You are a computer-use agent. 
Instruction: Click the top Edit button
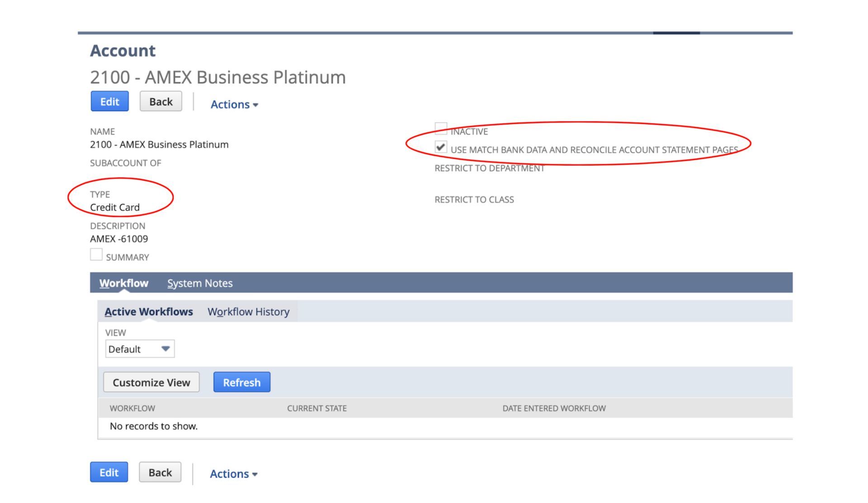109,101
